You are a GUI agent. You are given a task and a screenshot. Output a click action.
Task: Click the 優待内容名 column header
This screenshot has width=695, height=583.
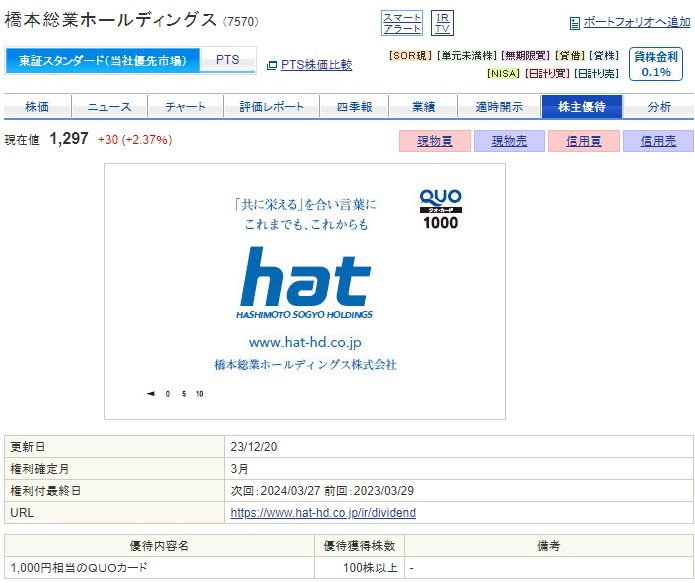(x=160, y=546)
